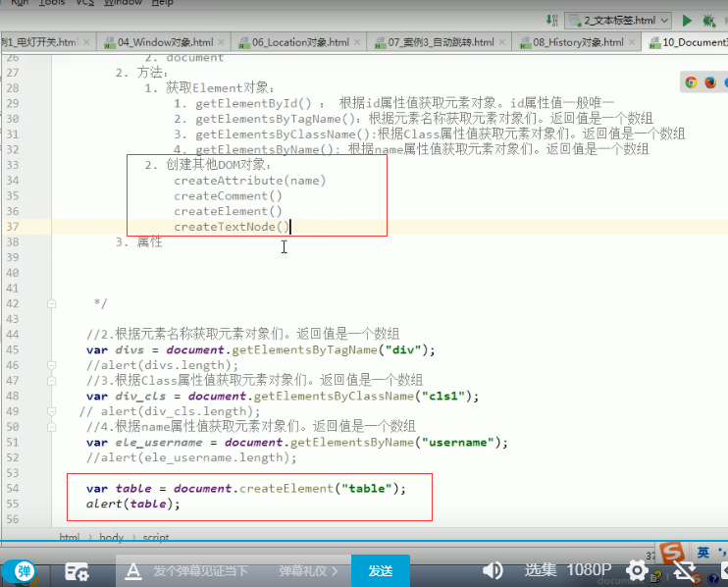This screenshot has height=587, width=728.
Task: Click the video volume speaker icon
Action: (x=493, y=569)
